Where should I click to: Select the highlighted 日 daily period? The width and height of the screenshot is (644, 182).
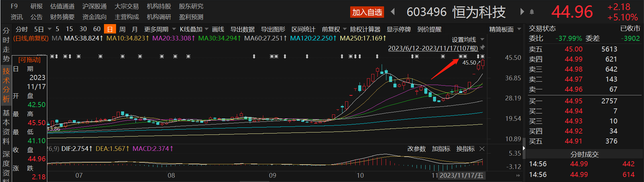tap(110, 29)
